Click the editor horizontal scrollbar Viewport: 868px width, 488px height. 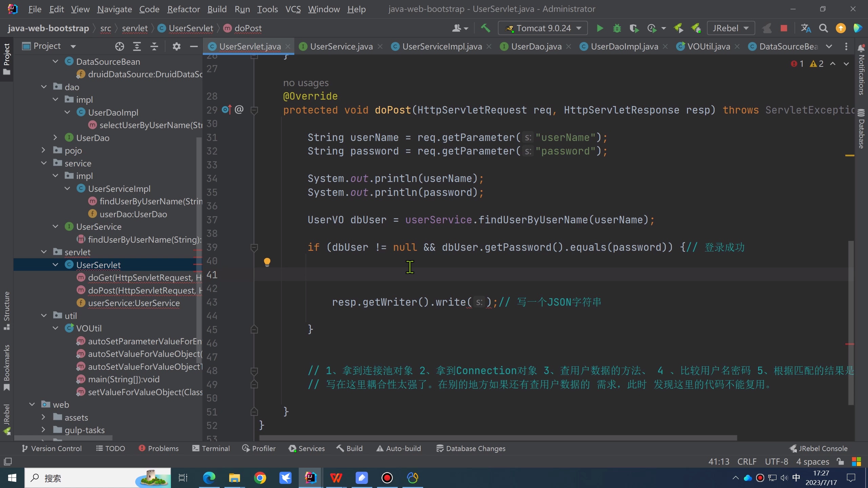click(498, 438)
